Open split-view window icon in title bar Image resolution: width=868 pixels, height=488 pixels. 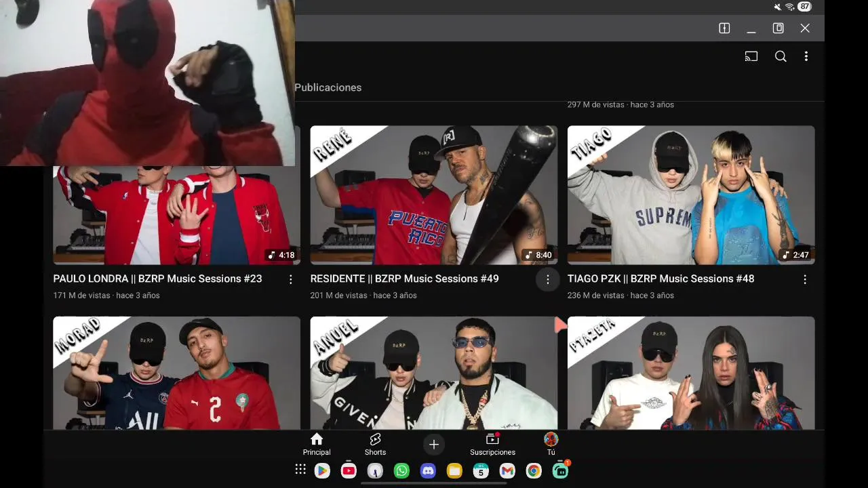click(724, 28)
